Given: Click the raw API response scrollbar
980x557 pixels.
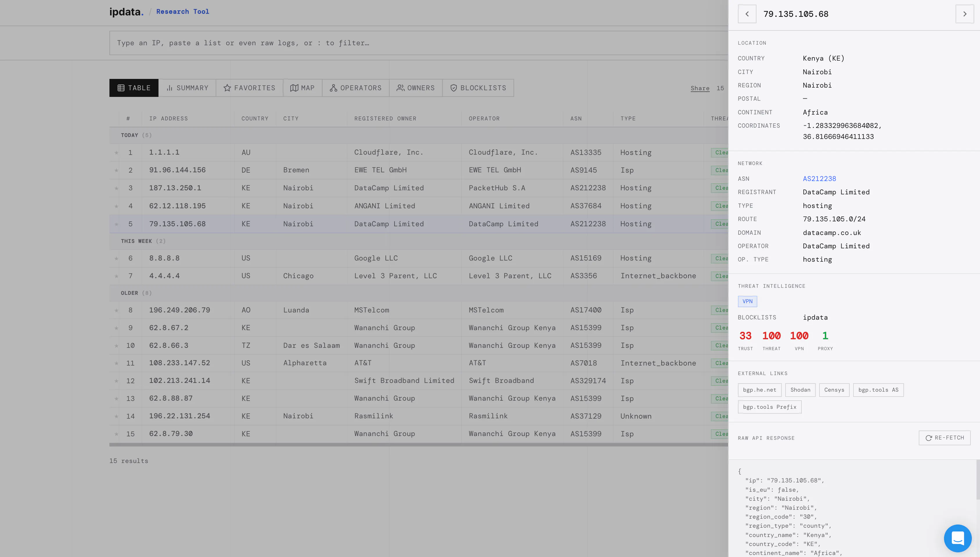Looking at the screenshot, I should pos(978,480).
